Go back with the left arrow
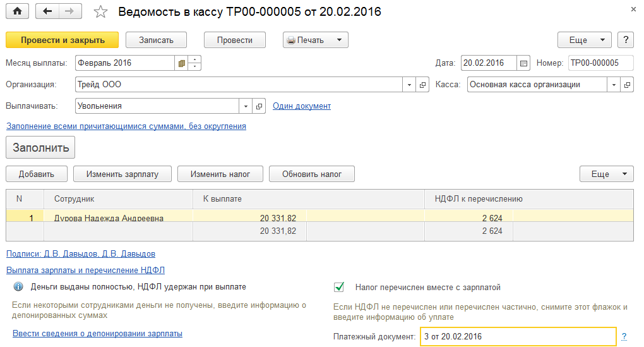Screen dimensions: 644x347 48,11
